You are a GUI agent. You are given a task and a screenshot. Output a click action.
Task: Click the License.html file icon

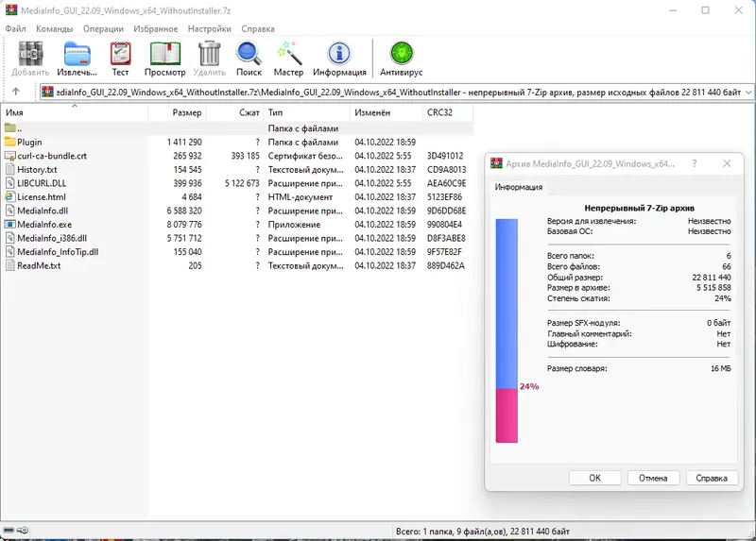tap(9, 197)
